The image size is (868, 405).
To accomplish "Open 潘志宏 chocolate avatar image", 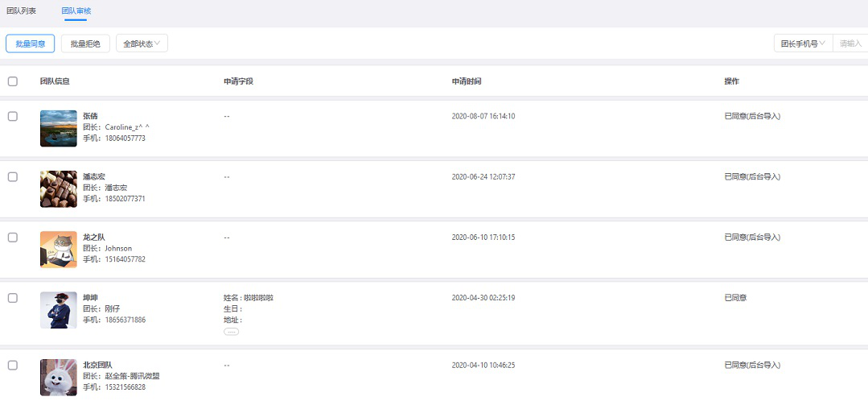I will click(x=59, y=189).
